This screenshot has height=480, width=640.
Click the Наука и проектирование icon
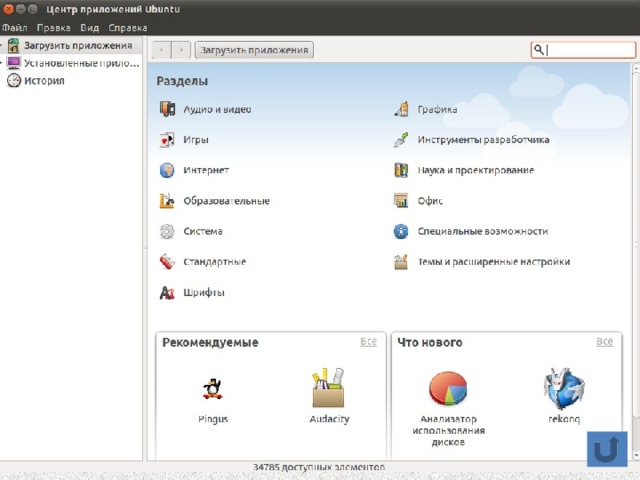401,170
